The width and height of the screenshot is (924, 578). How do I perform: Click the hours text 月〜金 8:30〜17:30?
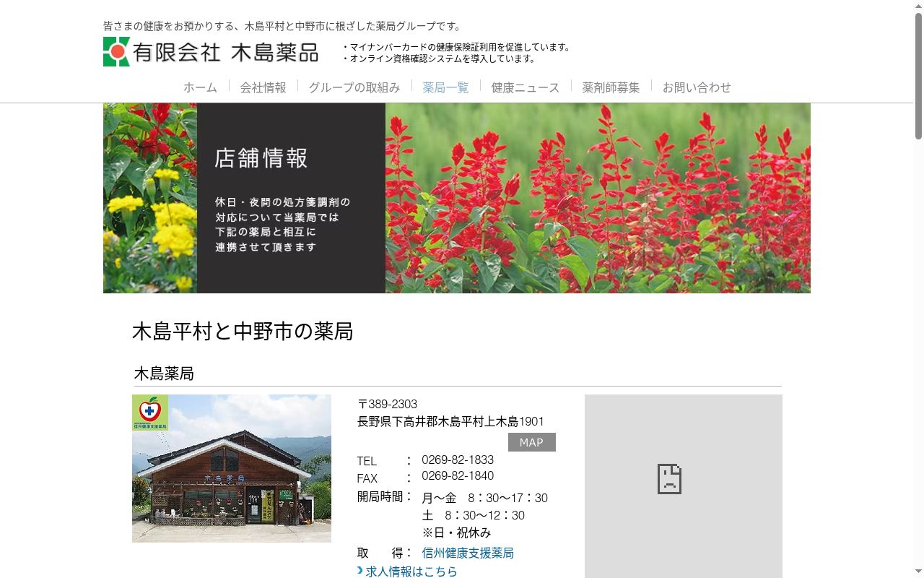click(x=484, y=498)
